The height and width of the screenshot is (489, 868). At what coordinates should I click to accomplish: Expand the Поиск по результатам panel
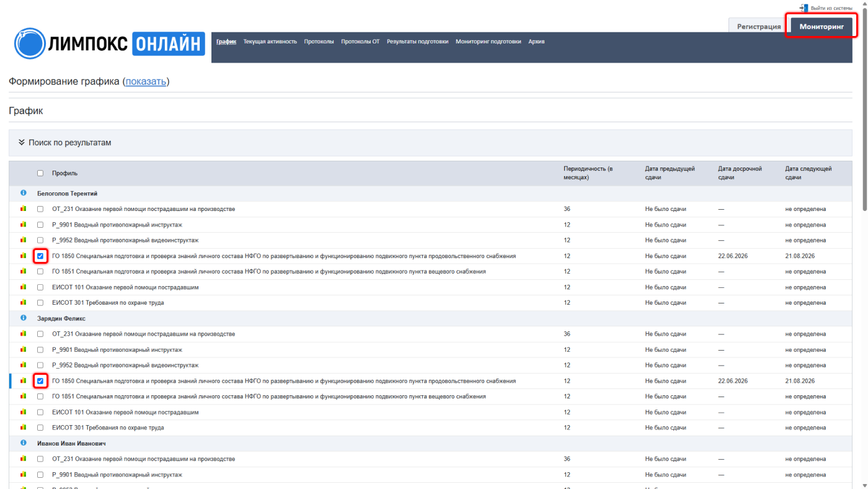pos(65,143)
